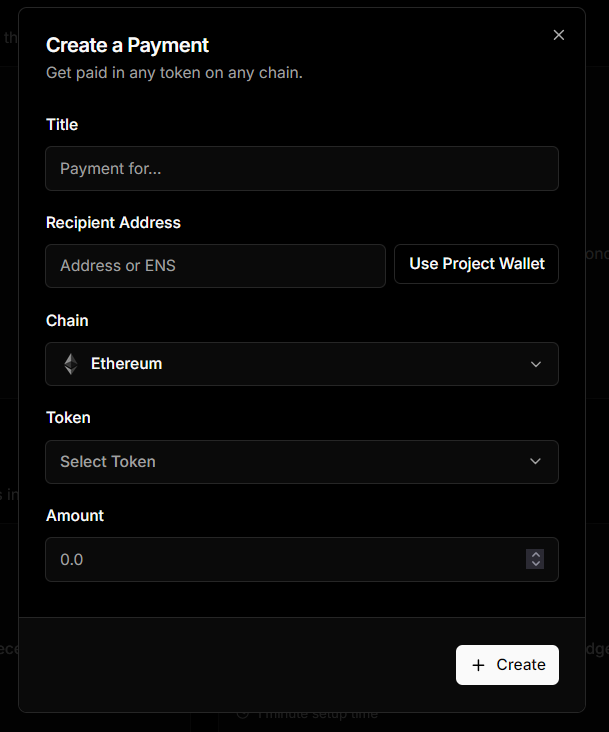Increase amount with the up stepper arrow

point(536,554)
